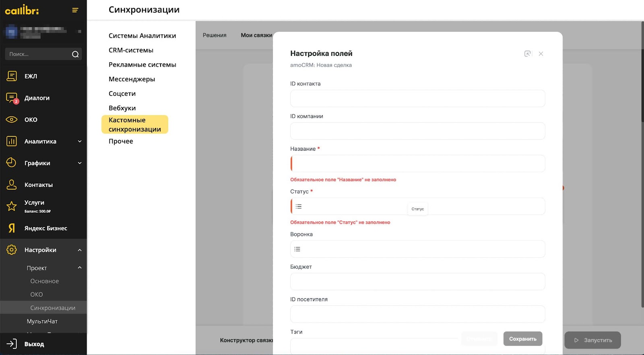
Task: Select Мессенджеры category
Action: coord(132,79)
